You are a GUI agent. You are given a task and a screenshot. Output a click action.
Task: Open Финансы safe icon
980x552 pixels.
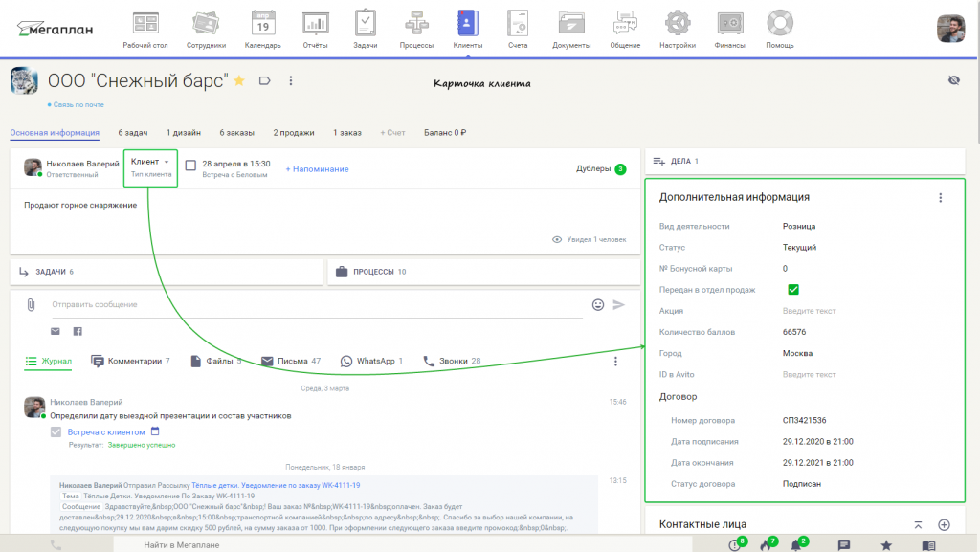pos(729,30)
